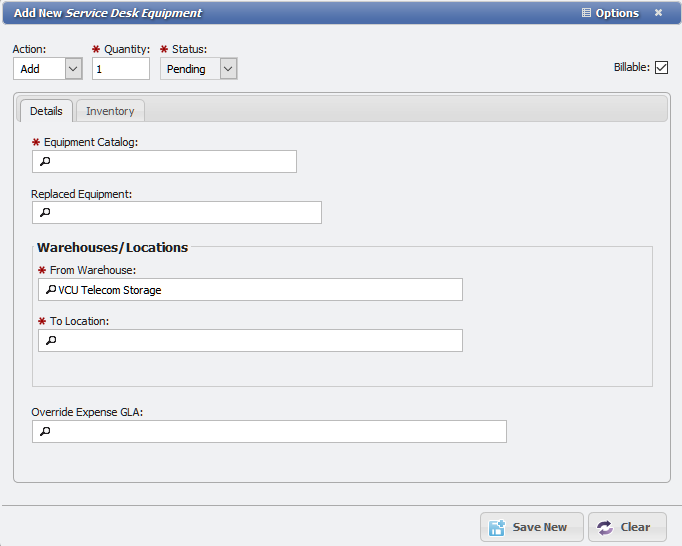This screenshot has width=682, height=546.
Task: Click the From Warehouse search magnifier icon
Action: point(50,290)
